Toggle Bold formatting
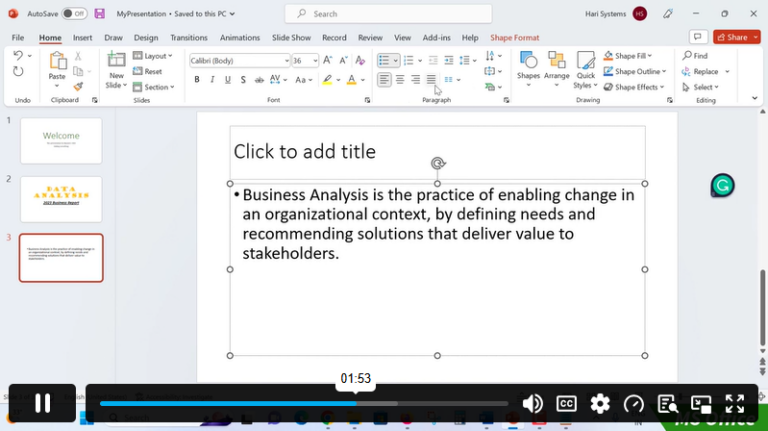Image resolution: width=768 pixels, height=431 pixels. pos(197,80)
